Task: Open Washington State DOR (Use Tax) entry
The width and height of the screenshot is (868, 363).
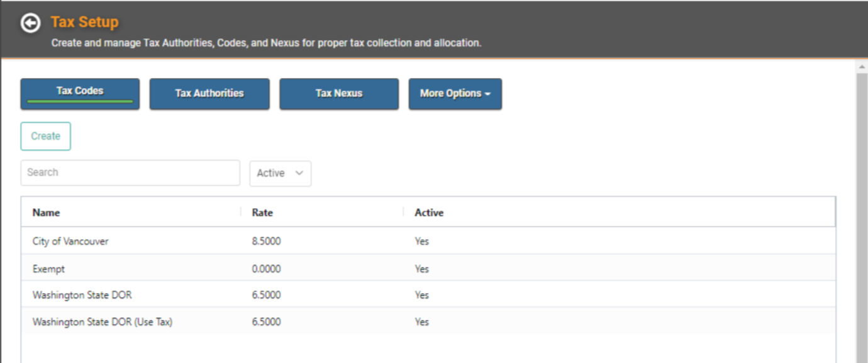Action: click(x=428, y=321)
